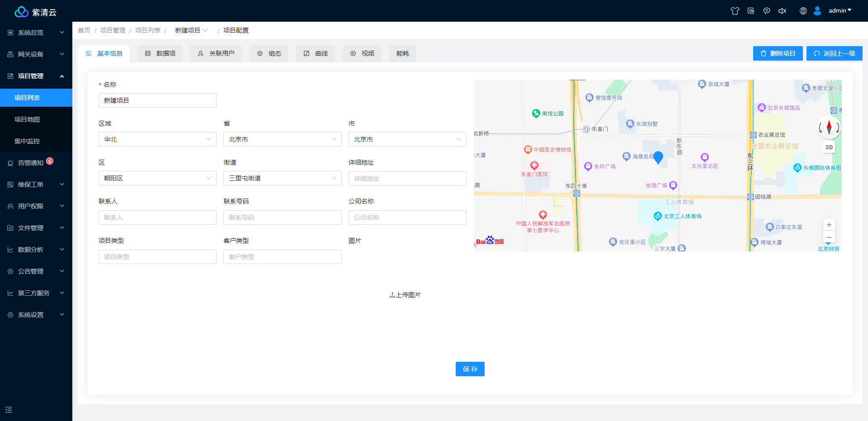
Task: Expand the 网关设备 sidebar menu
Action: [x=36, y=54]
